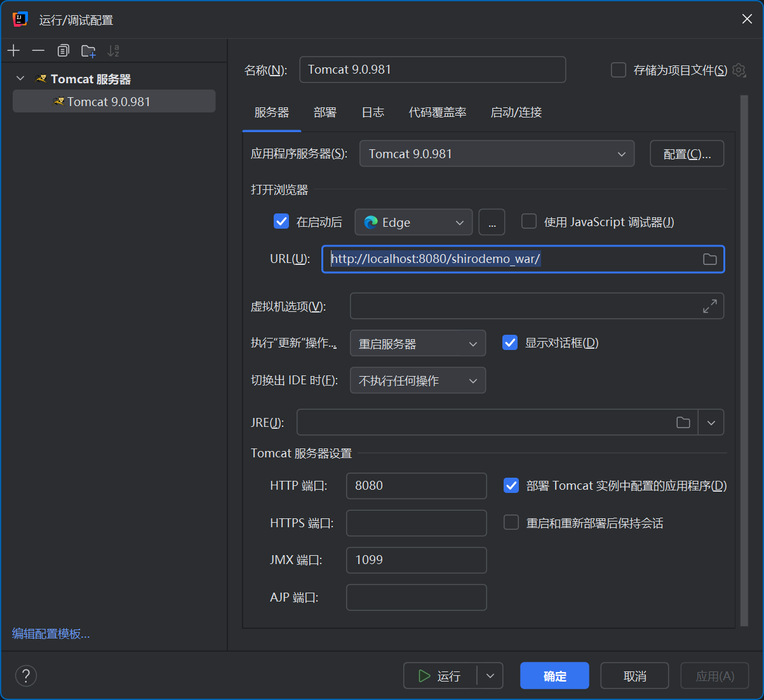This screenshot has height=700, width=764.
Task: Enable 重启和重新部署后保持会话 checkbox
Action: [511, 522]
